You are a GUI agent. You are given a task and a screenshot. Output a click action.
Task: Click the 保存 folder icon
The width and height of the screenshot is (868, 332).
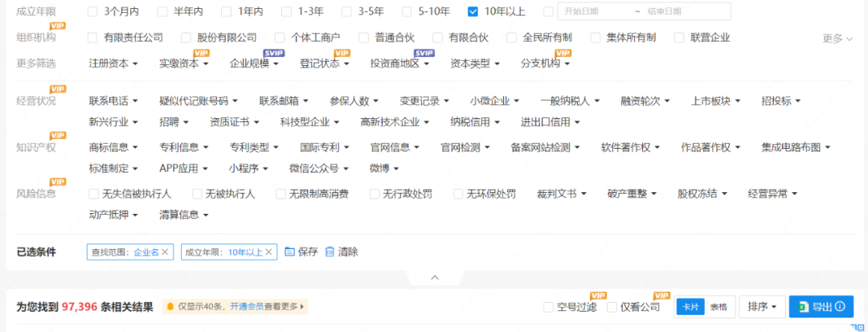[x=289, y=252]
